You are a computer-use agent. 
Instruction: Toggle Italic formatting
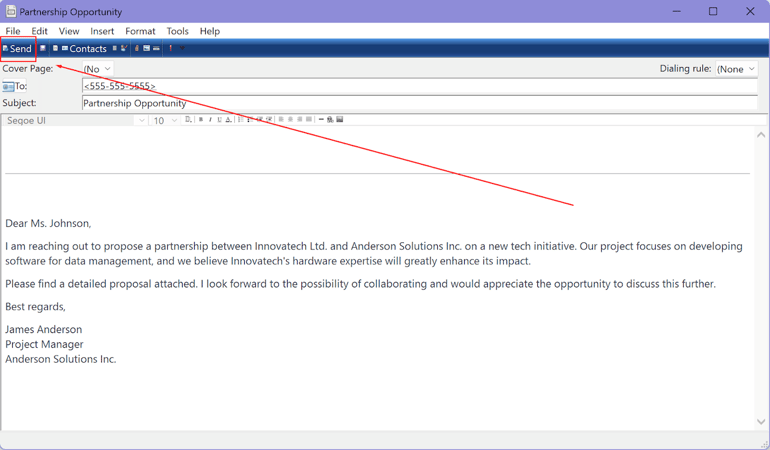[x=210, y=120]
